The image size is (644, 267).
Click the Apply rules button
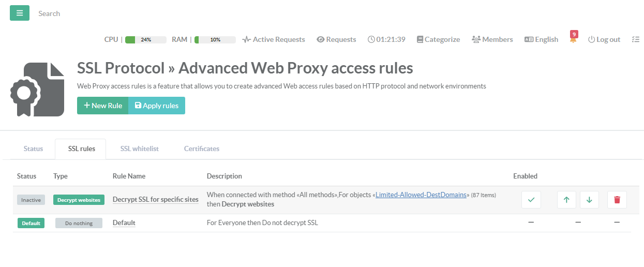point(156,106)
